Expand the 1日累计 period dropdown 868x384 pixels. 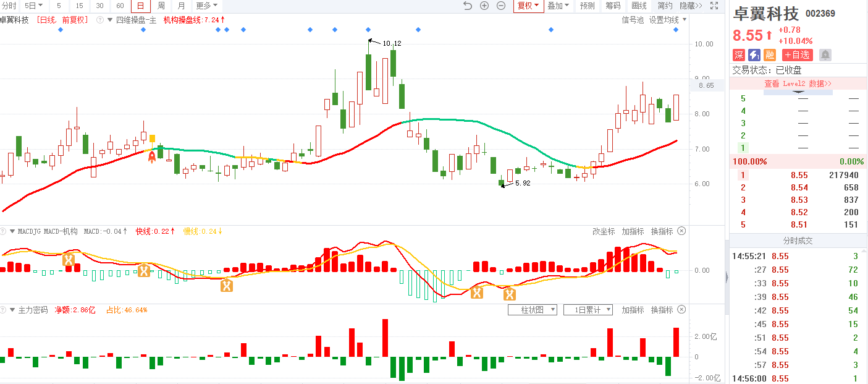tap(588, 310)
